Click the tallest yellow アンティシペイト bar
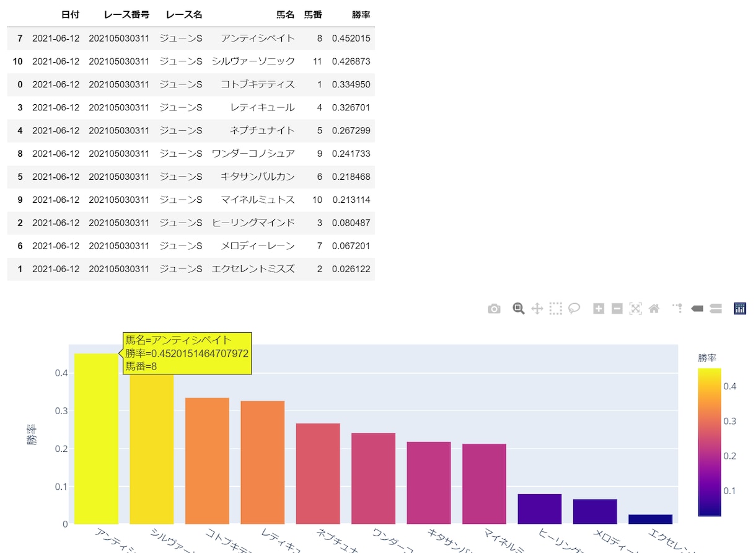Screen dimensions: 756x553 [96, 439]
